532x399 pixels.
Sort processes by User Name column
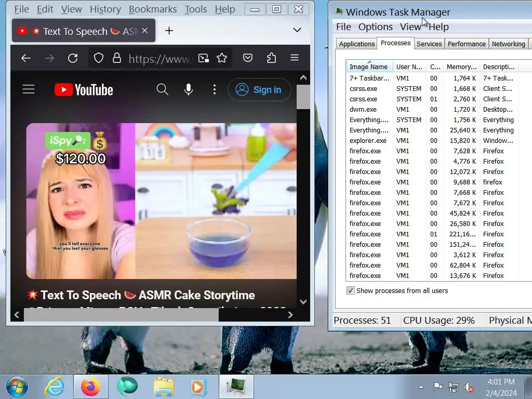point(409,66)
